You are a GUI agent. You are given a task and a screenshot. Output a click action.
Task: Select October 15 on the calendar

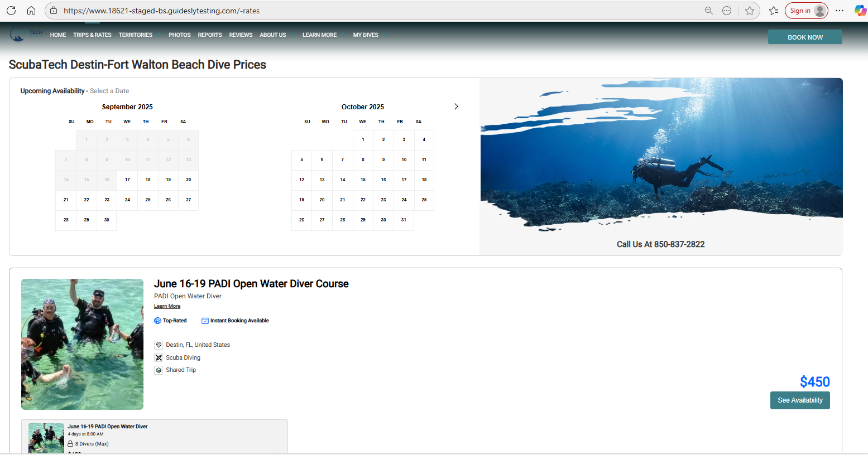click(x=363, y=180)
